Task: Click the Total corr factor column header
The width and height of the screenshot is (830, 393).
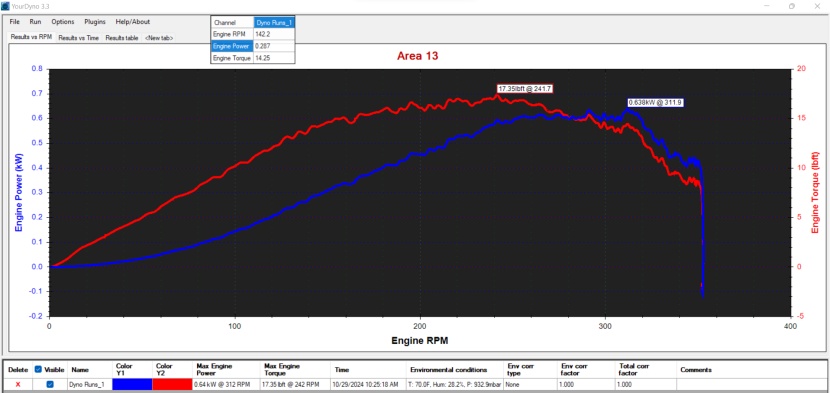Action: pos(646,369)
